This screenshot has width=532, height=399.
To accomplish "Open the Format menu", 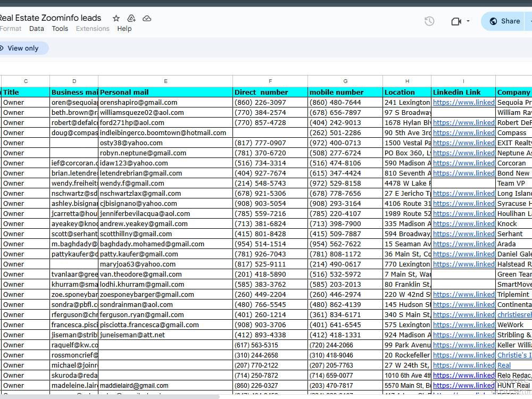I will click(11, 29).
